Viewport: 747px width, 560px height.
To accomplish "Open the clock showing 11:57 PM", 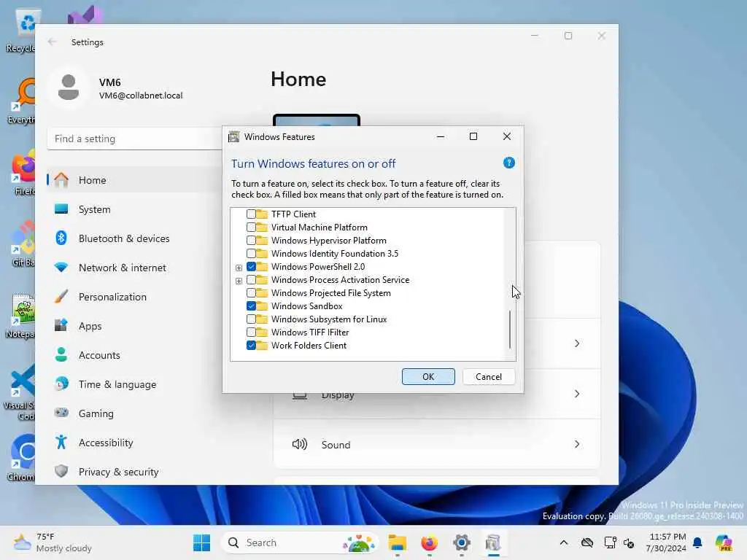I will click(667, 542).
